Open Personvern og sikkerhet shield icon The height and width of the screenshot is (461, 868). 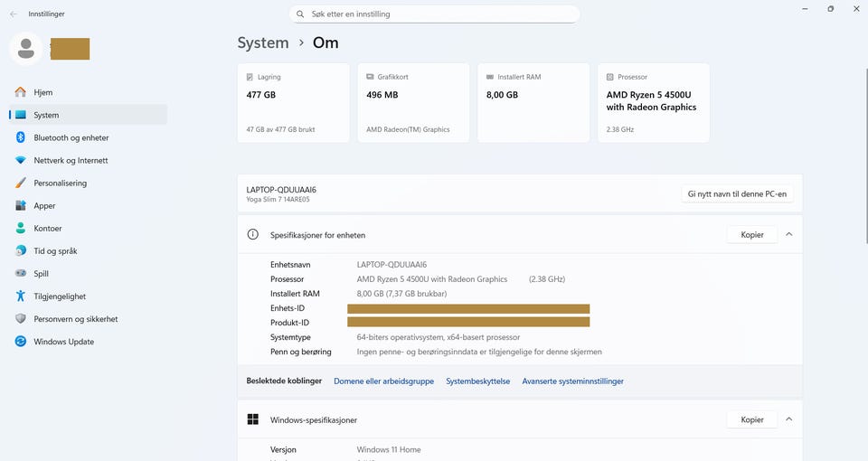pyautogui.click(x=21, y=319)
